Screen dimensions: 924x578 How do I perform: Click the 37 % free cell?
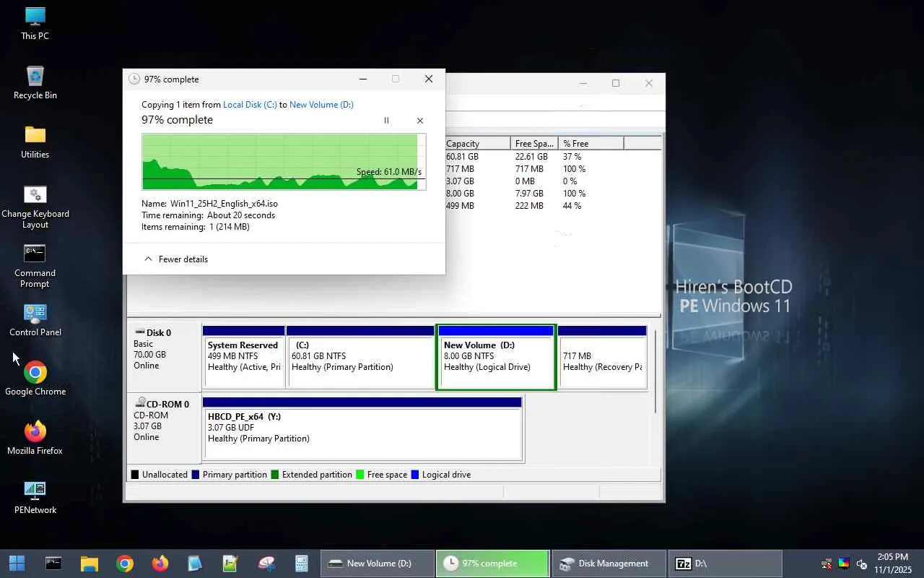572,157
